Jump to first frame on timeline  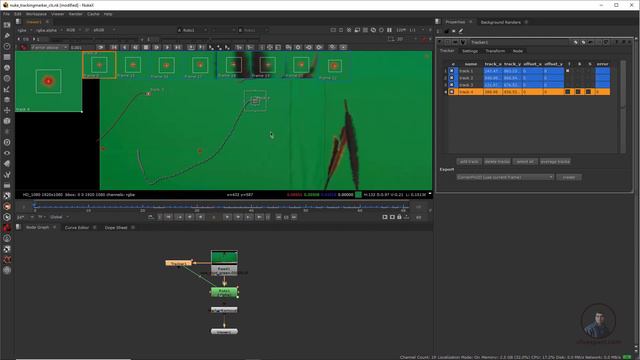tap(168, 217)
